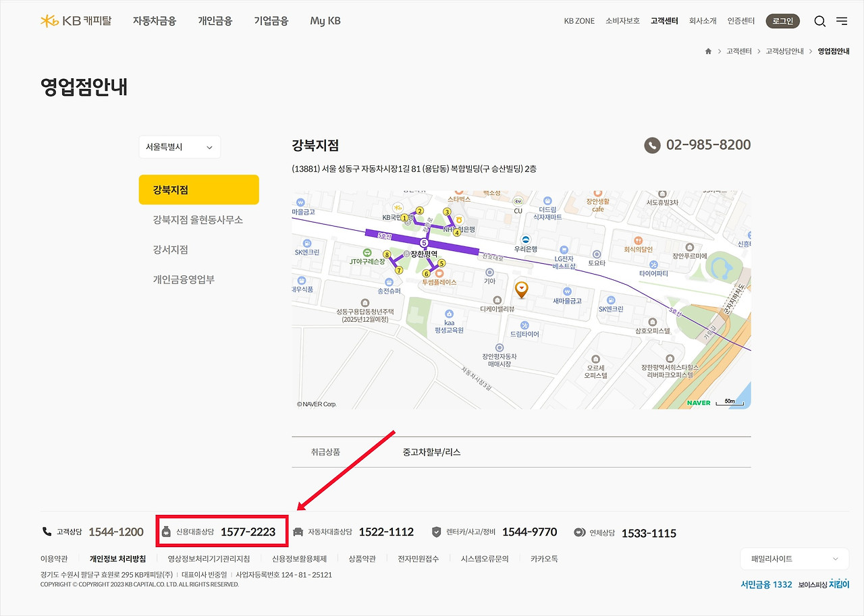Click the KB캐피탈 logo

[x=76, y=21]
